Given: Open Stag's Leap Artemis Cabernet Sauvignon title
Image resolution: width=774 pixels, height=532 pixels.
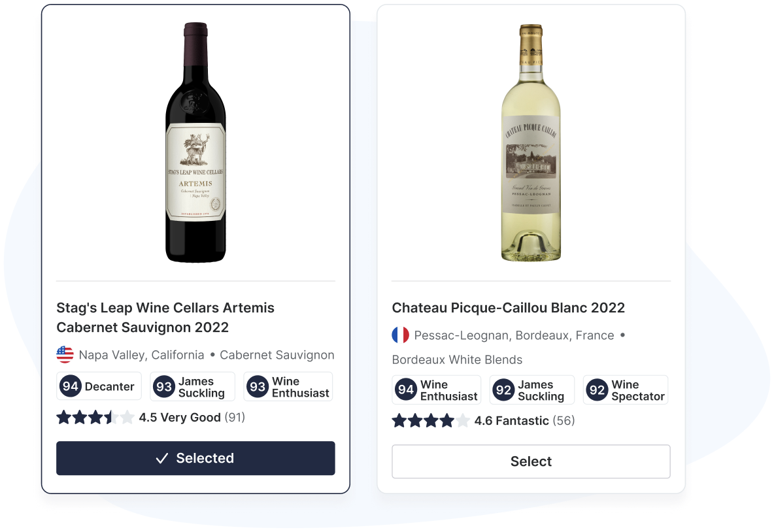Looking at the screenshot, I should coord(165,317).
